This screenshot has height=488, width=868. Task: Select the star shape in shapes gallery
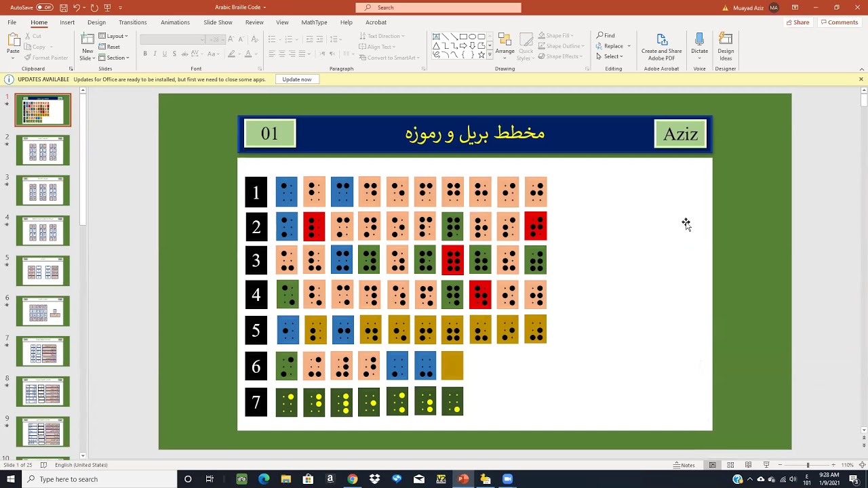[x=481, y=55]
